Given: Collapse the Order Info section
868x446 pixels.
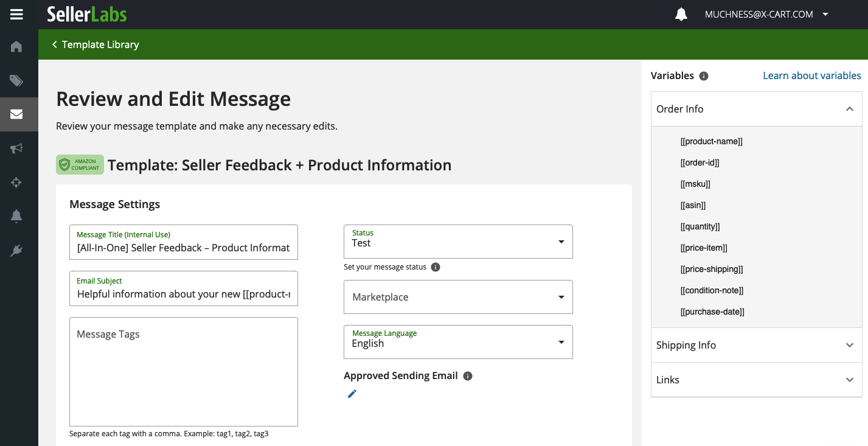Looking at the screenshot, I should coord(756,109).
